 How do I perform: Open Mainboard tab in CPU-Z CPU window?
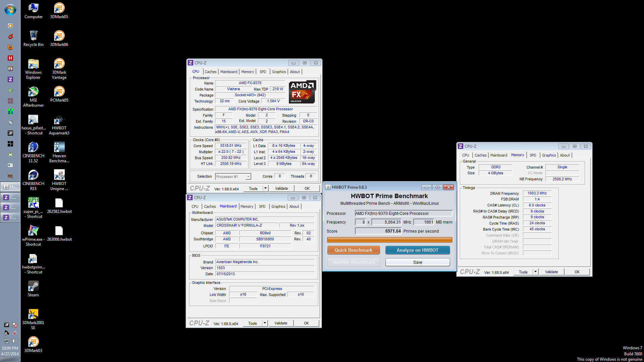tap(229, 72)
